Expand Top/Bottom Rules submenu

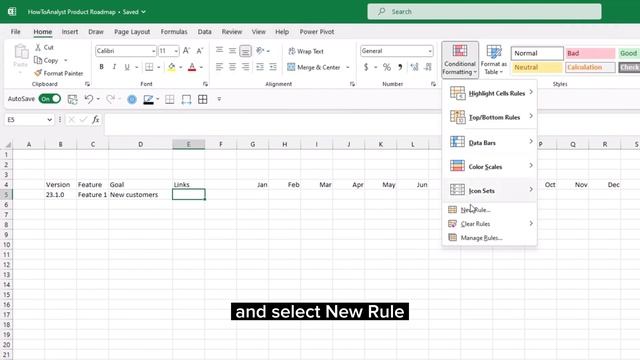coord(489,117)
